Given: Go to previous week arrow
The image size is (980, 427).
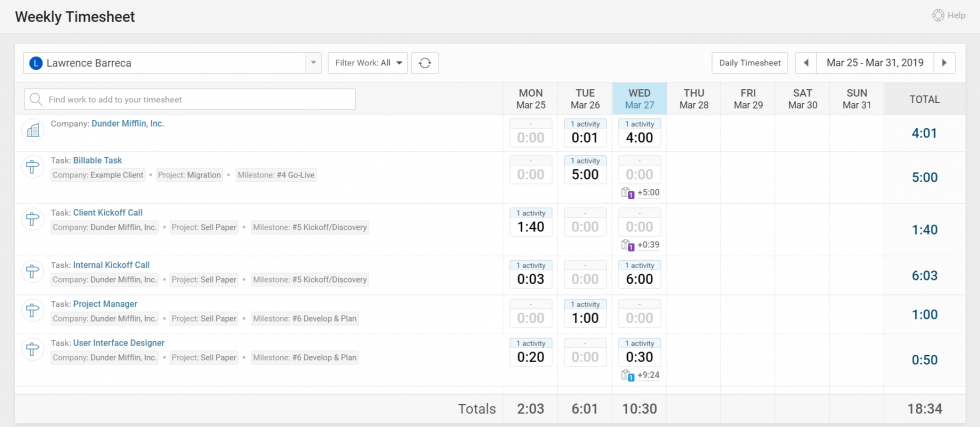Looking at the screenshot, I should point(806,63).
